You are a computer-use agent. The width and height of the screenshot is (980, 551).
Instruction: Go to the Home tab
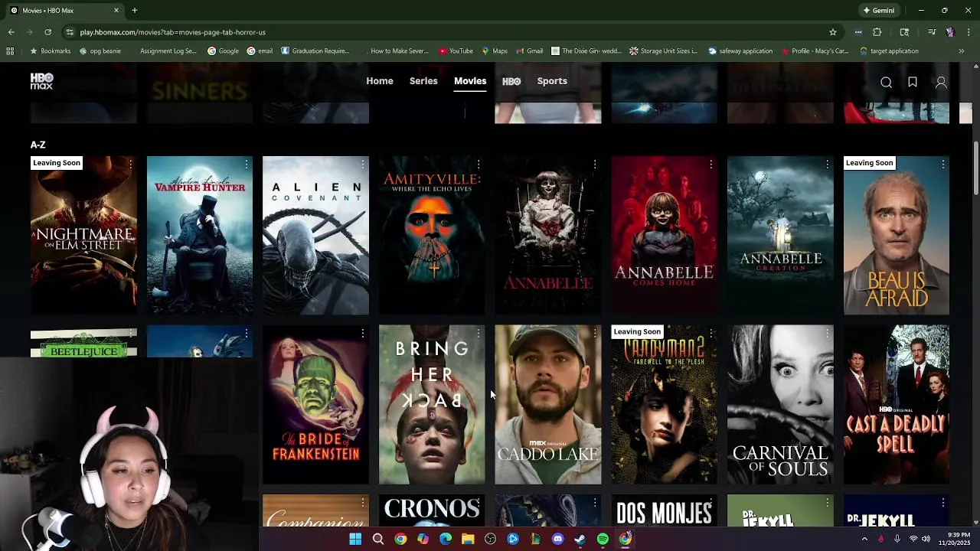pos(380,81)
